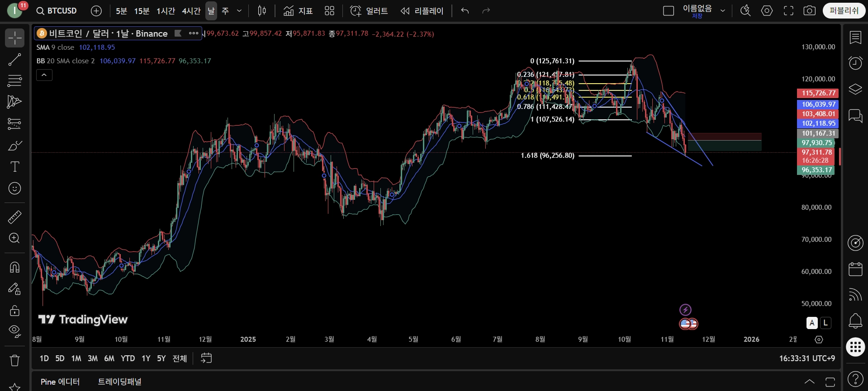The height and width of the screenshot is (391, 868).
Task: Click the 퍼블리쉬 button
Action: (844, 11)
